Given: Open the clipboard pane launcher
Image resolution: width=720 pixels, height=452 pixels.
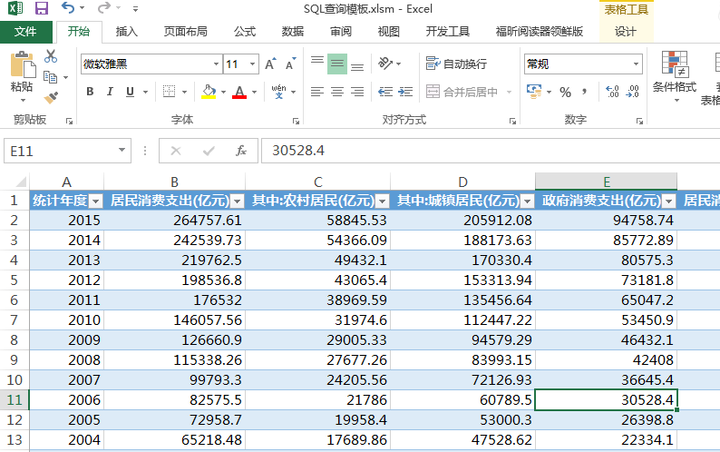Looking at the screenshot, I should 69,121.
